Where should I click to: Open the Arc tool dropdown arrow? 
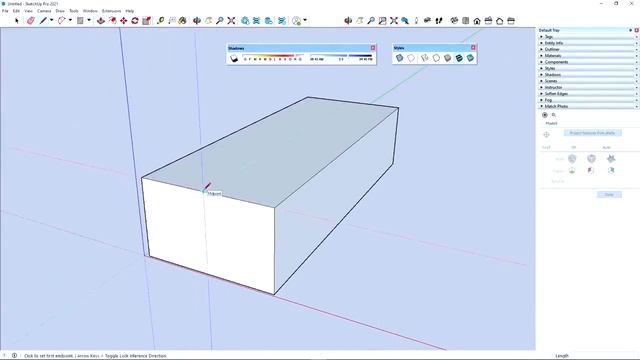click(x=70, y=20)
